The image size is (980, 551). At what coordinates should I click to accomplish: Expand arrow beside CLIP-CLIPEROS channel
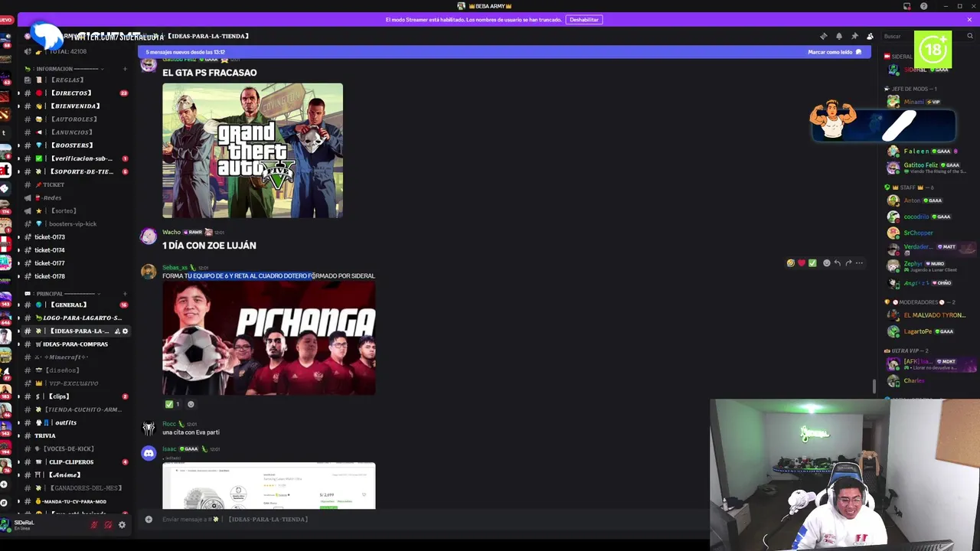[x=19, y=462]
